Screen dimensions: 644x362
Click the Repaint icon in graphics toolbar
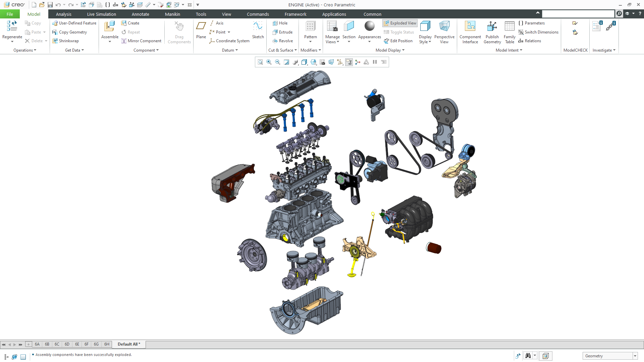point(286,62)
